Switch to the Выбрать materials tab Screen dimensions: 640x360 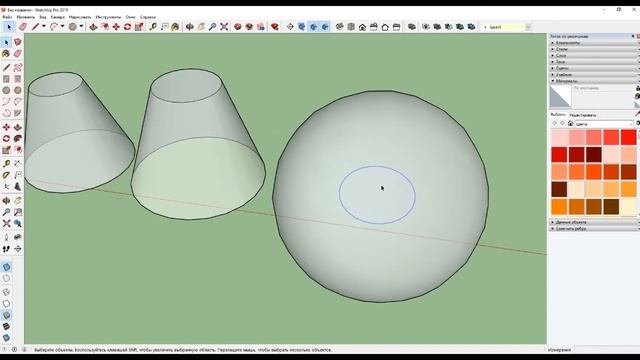point(558,115)
